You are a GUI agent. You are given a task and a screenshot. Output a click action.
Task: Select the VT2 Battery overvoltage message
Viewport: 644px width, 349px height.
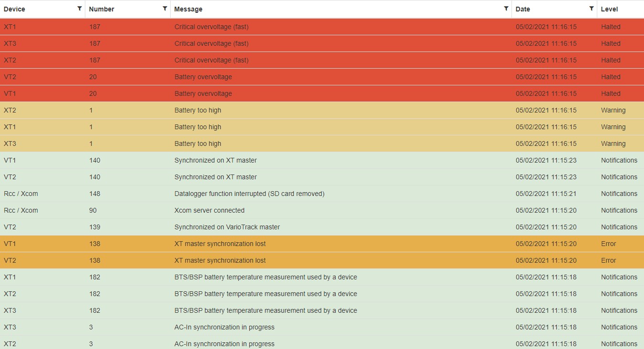point(203,77)
